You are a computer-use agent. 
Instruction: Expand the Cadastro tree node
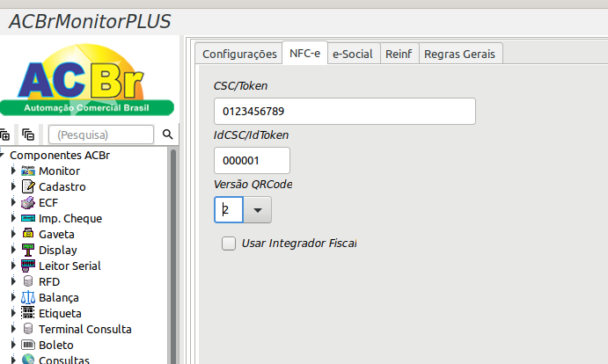(x=13, y=186)
